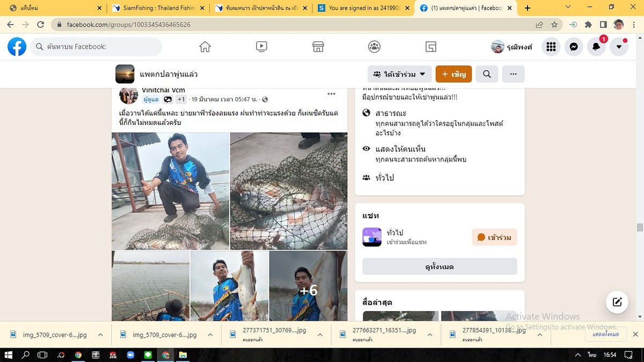Click the Facebook search field

(x=96, y=47)
